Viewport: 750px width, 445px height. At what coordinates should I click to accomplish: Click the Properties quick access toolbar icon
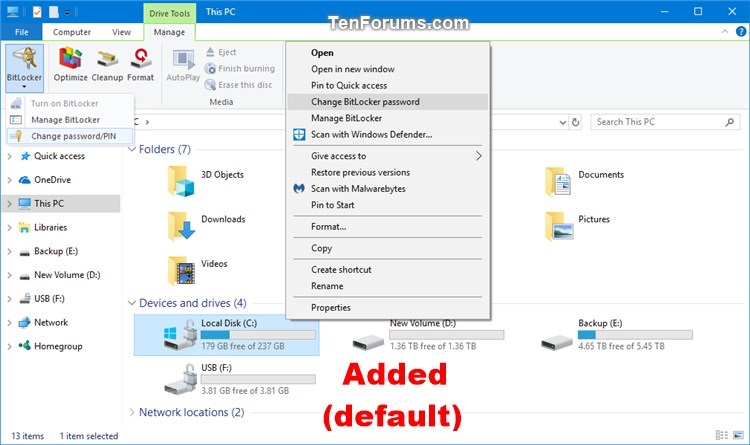(x=37, y=12)
